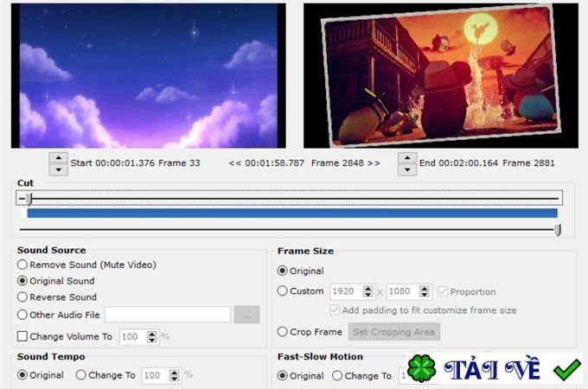
Task: Click the Start 00:00:01.376 Frame 33 text
Action: 136,163
